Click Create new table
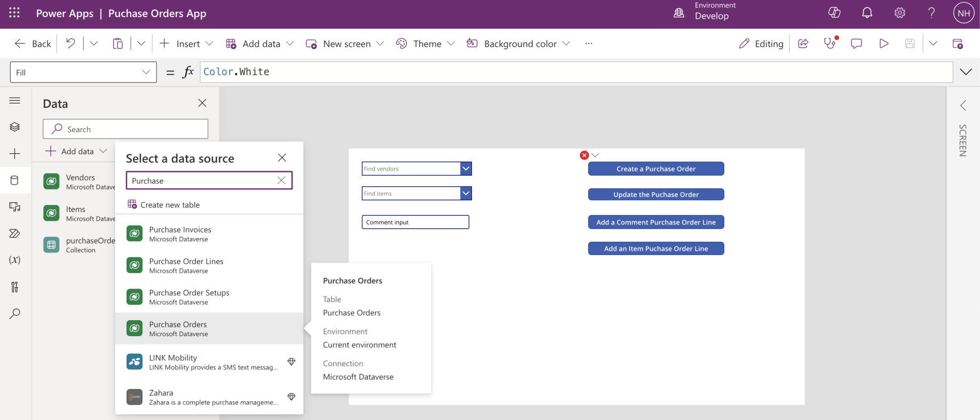 163,205
